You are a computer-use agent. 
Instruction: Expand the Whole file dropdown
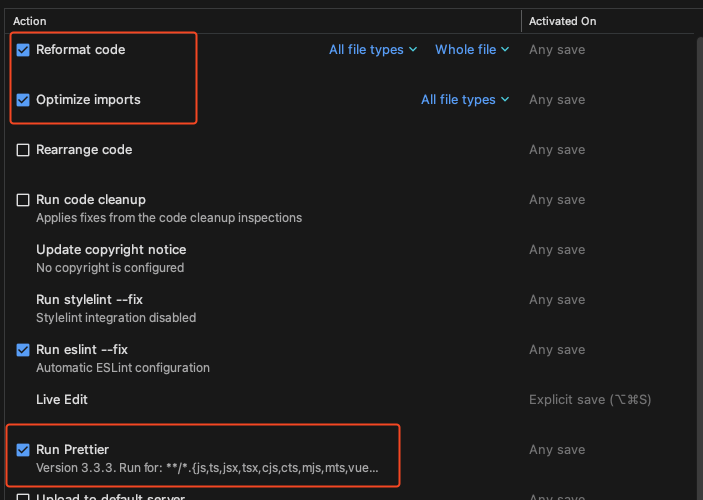pyautogui.click(x=472, y=50)
